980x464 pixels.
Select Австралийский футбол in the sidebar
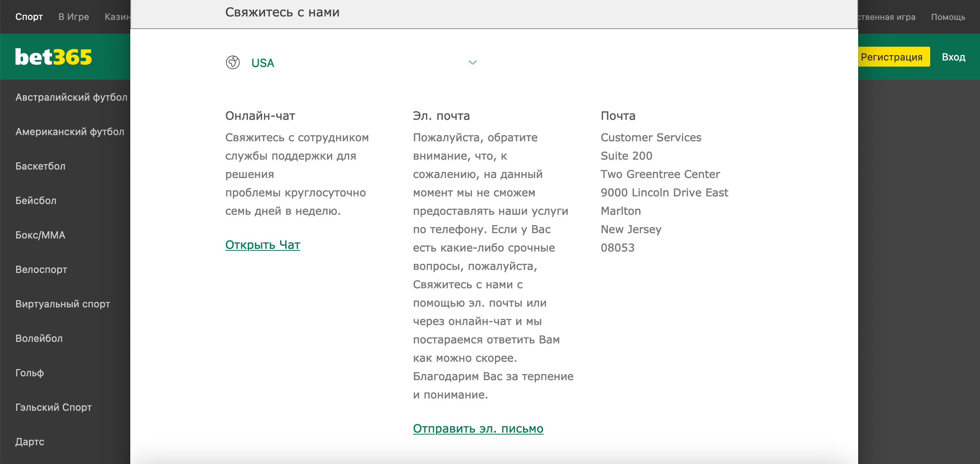71,97
